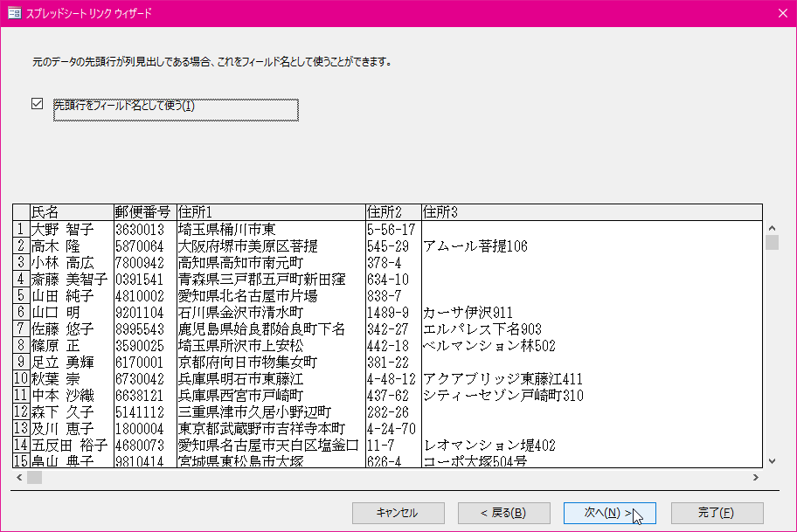797x532 pixels.
Task: Click the name cell 及川 恵子
Action: coord(72,428)
